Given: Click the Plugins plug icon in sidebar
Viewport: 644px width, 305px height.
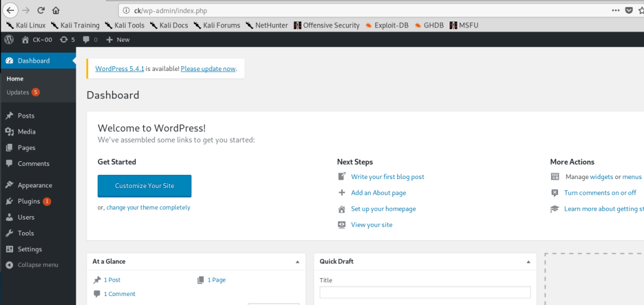Looking at the screenshot, I should pyautogui.click(x=10, y=201).
